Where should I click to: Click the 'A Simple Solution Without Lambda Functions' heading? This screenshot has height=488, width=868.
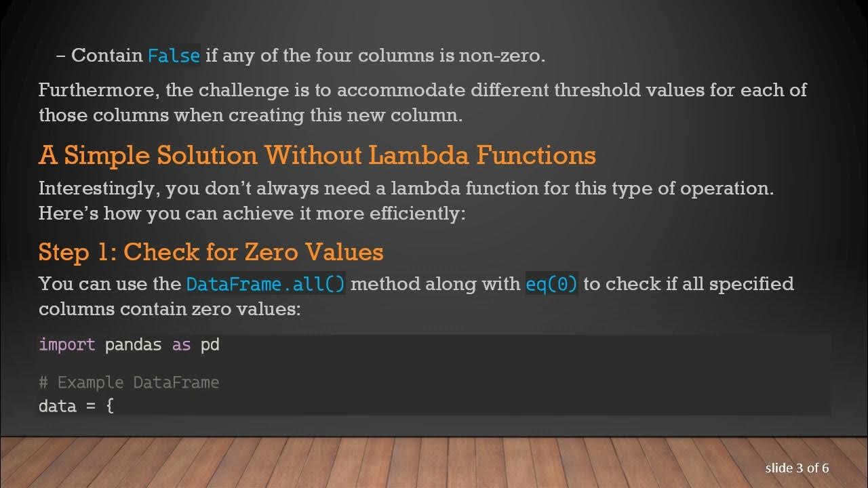317,155
